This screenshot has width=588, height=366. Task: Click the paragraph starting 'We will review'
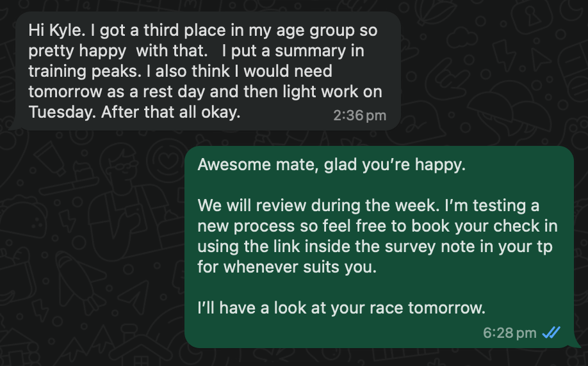point(378,236)
